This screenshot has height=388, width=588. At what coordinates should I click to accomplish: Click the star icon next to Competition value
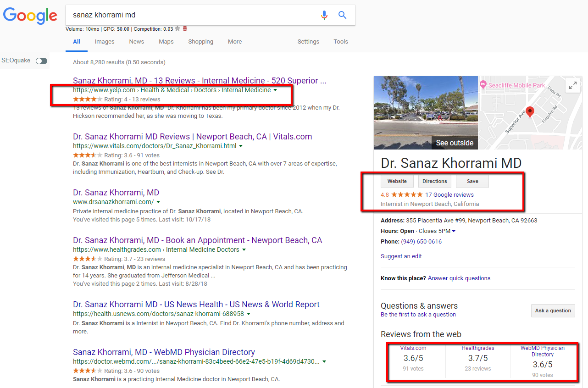(x=178, y=29)
